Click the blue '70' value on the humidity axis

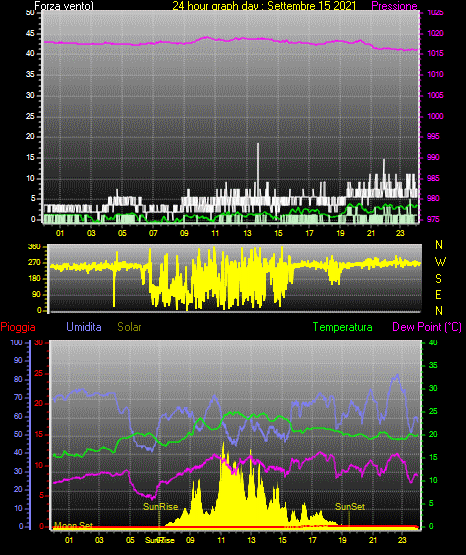[18, 397]
